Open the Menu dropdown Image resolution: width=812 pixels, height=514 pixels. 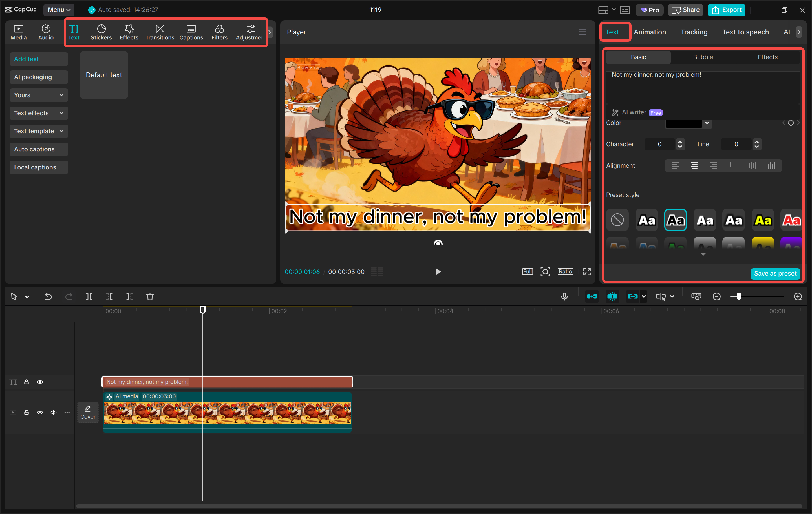pos(59,10)
